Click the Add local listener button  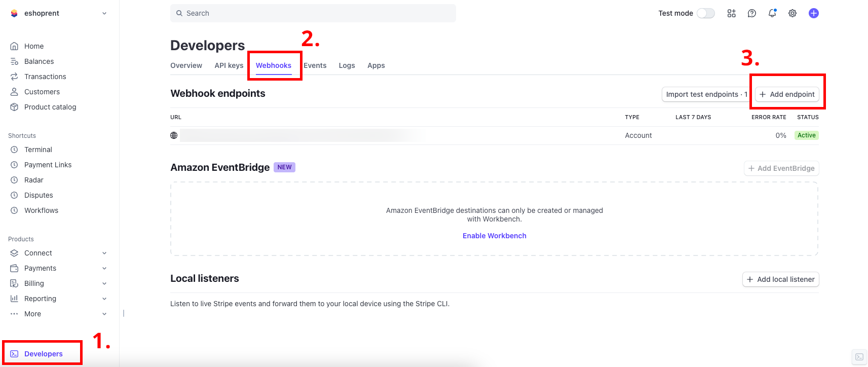click(780, 279)
